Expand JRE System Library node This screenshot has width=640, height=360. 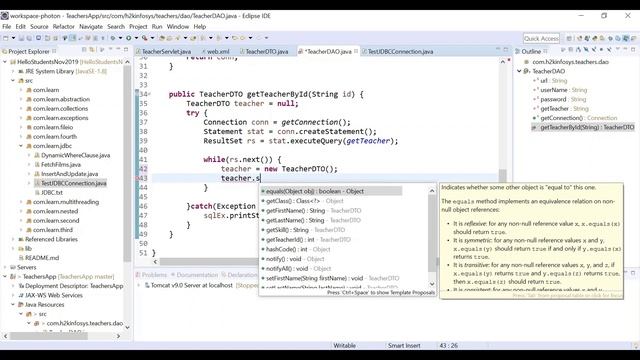(x=13, y=71)
